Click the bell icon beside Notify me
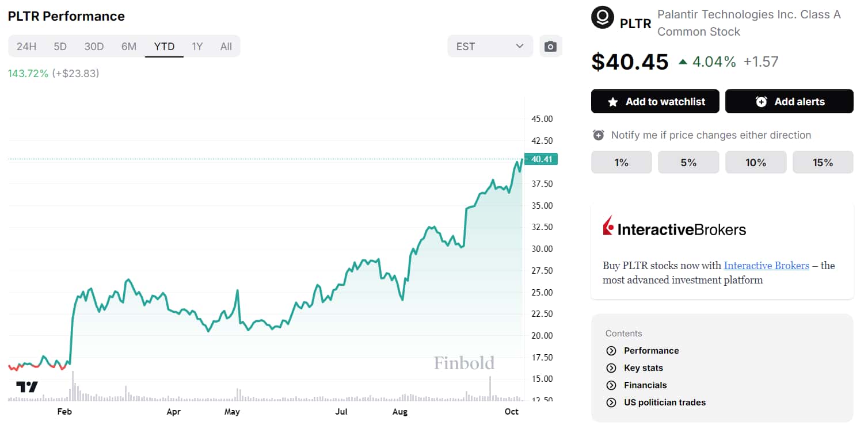The image size is (868, 433). [599, 135]
